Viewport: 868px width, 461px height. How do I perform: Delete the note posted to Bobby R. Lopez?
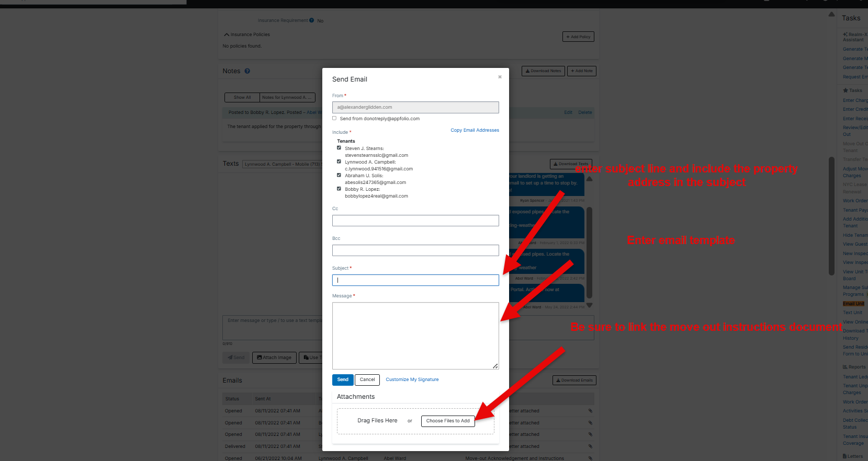click(585, 112)
